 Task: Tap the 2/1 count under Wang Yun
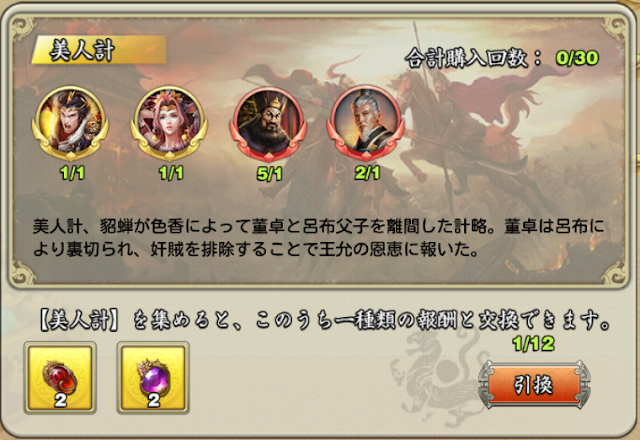pyautogui.click(x=367, y=173)
